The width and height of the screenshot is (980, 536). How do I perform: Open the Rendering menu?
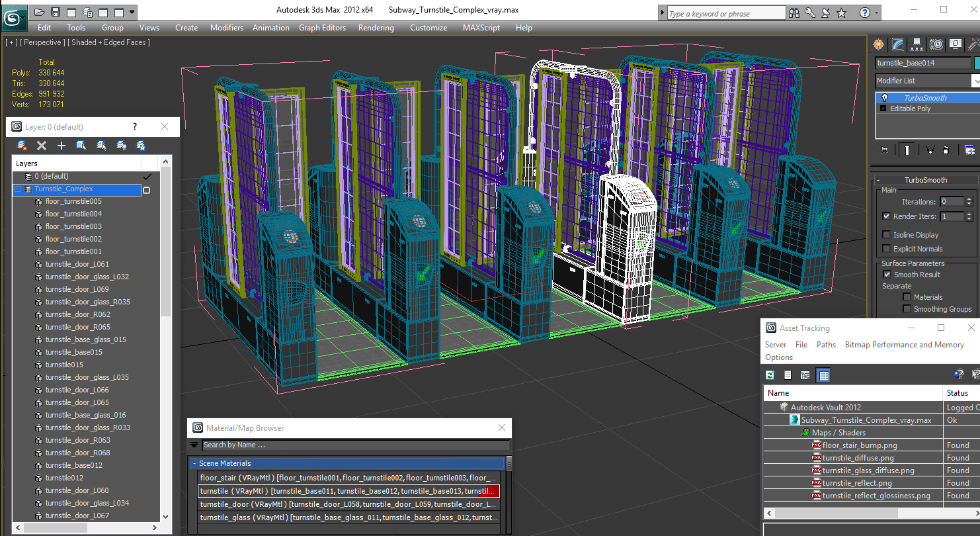coord(376,28)
